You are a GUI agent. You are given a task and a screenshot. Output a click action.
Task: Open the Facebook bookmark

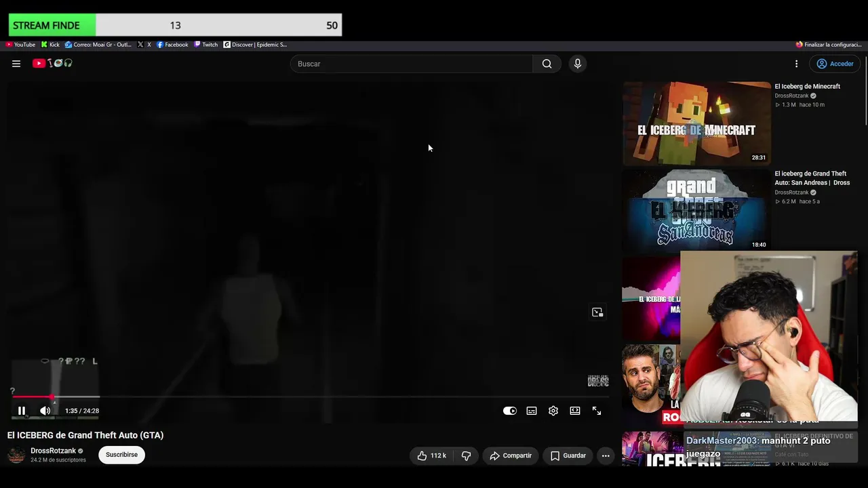click(x=172, y=45)
